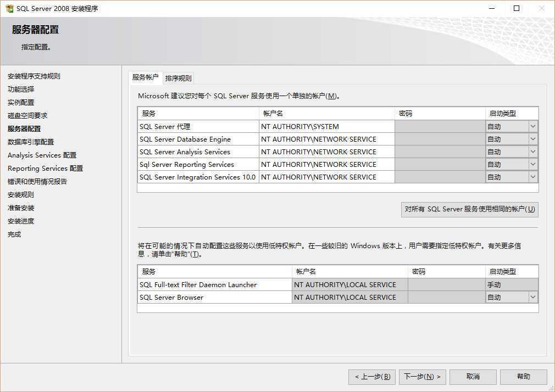Click account name cell for Reporting Services

(x=327, y=165)
